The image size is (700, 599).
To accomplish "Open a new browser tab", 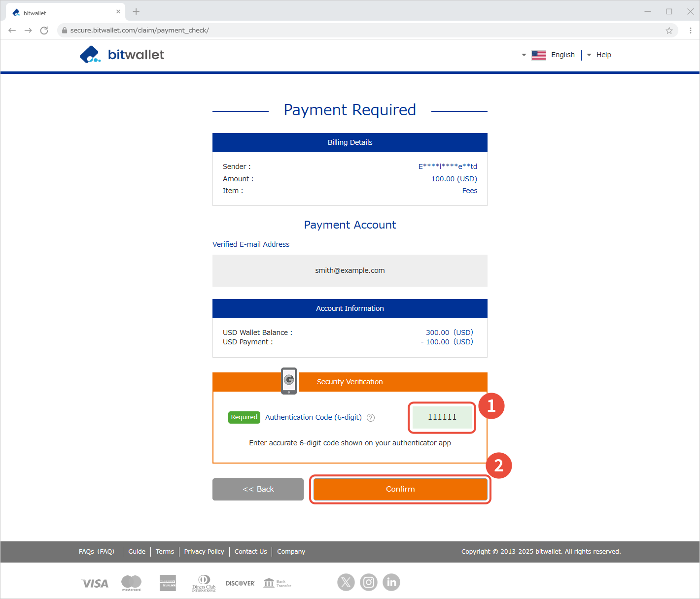I will coord(136,12).
